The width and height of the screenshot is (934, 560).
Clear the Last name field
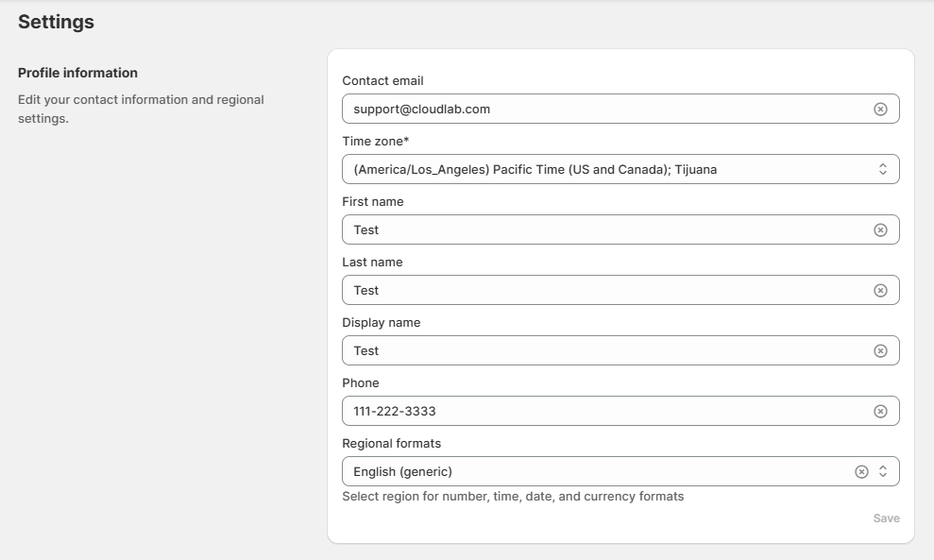(880, 290)
